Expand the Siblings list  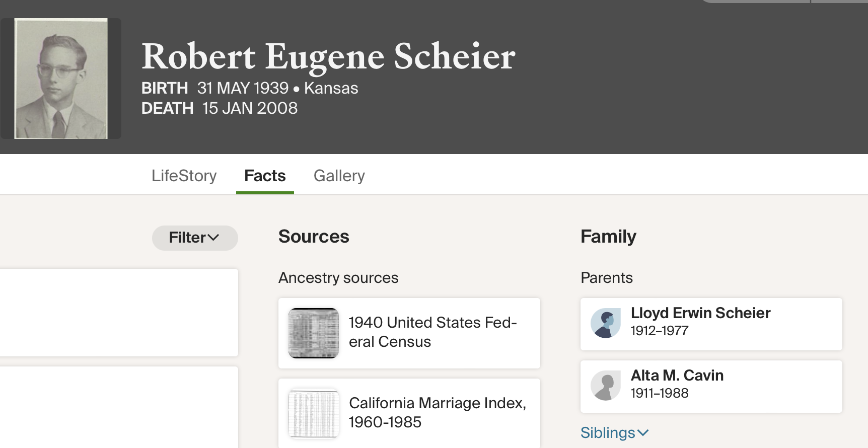608,433
